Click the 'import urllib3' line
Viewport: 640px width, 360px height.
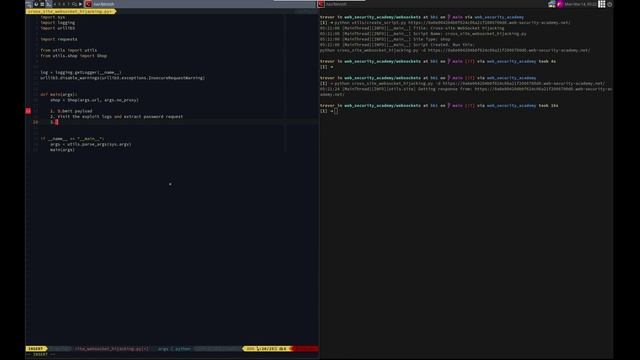pyautogui.click(x=58, y=28)
